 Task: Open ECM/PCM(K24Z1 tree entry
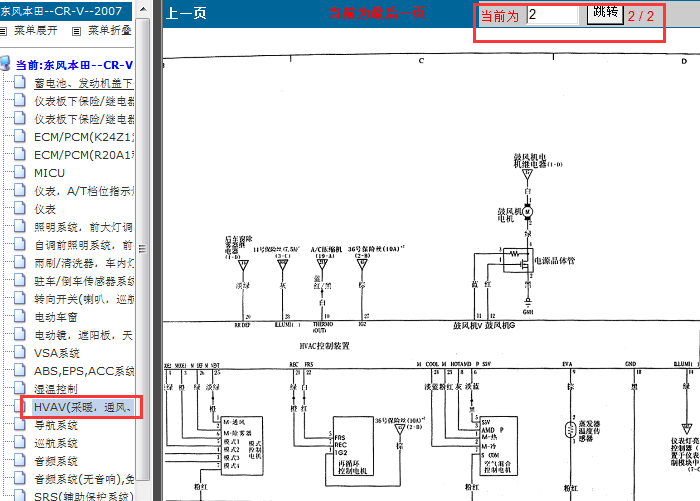point(84,137)
